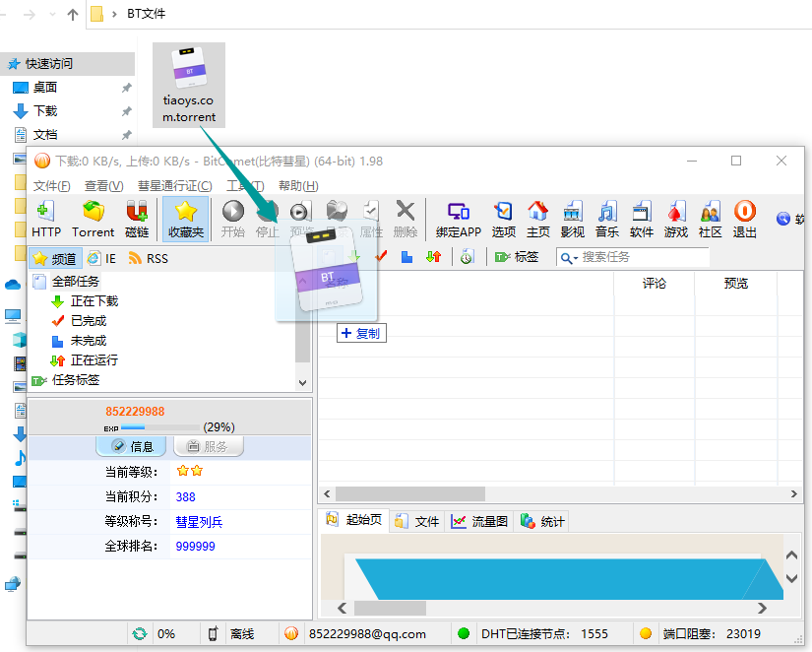Open the 音乐 music icon
Screen dimensions: 812x652
607,220
